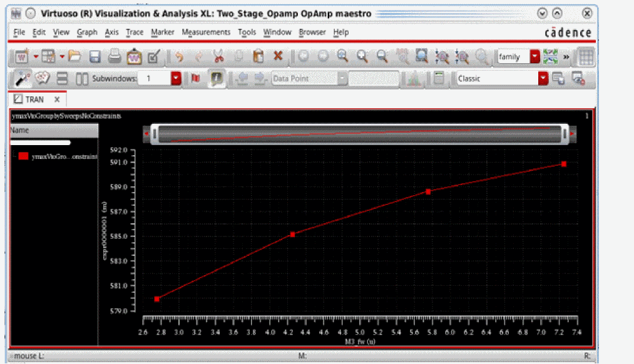Close the TRAN tab

[x=57, y=99]
